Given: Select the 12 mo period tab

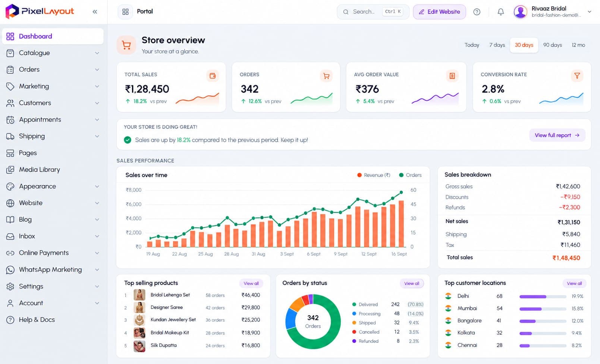Looking at the screenshot, I should [578, 45].
